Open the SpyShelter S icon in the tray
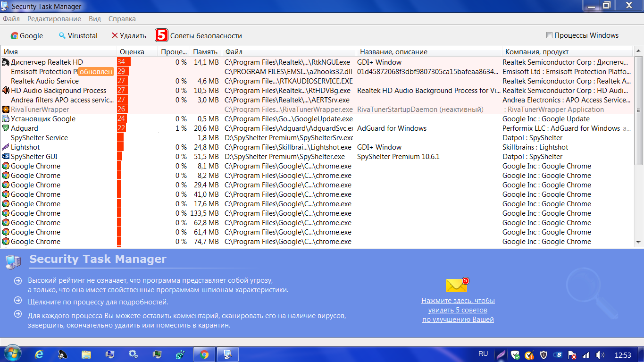The image size is (644, 362). tap(558, 355)
